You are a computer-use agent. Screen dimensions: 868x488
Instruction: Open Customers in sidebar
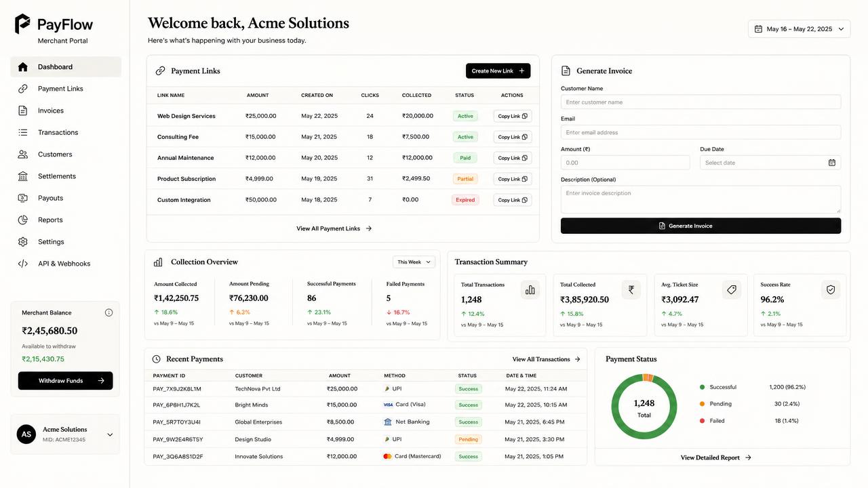point(66,155)
